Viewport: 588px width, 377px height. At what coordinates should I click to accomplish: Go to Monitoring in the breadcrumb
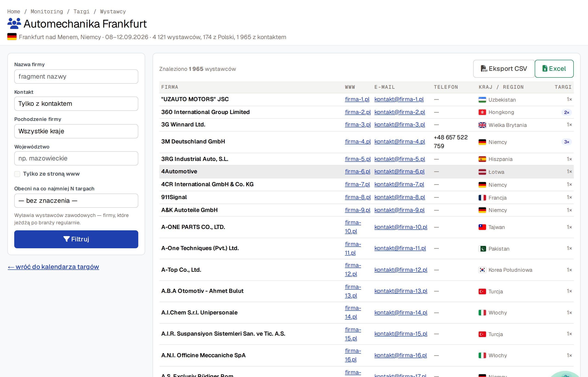[x=47, y=11]
